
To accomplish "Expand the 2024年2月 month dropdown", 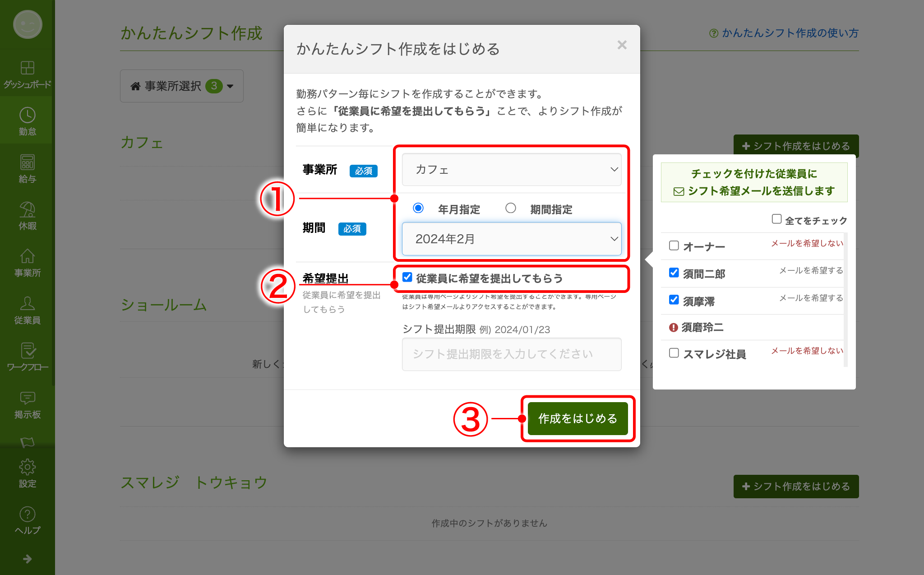I will click(x=511, y=239).
